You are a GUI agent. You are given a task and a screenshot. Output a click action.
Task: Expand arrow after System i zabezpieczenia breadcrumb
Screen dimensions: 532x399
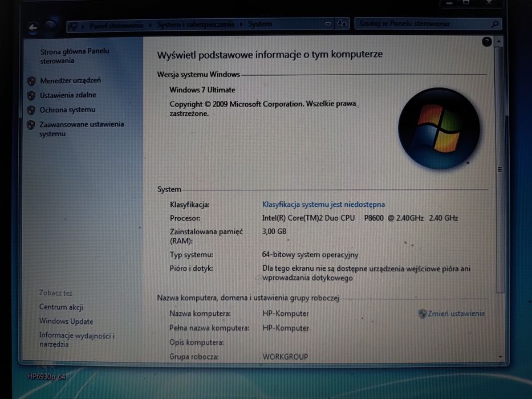pyautogui.click(x=241, y=25)
